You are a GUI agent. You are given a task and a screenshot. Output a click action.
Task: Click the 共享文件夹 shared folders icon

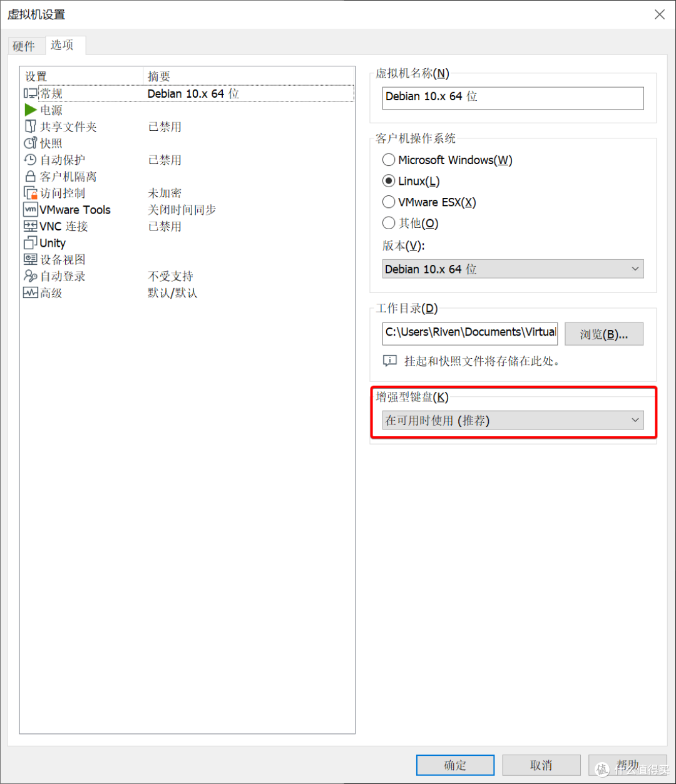(x=30, y=126)
